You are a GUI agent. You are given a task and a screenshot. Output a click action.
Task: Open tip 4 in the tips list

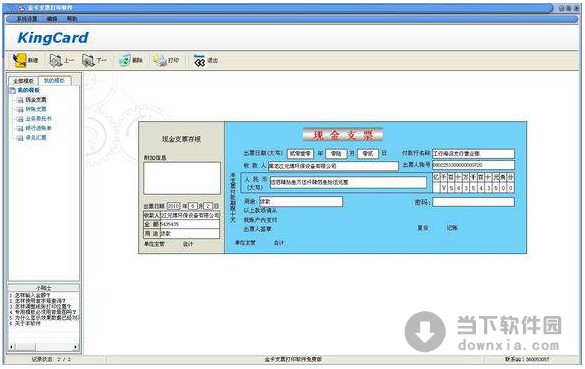43,312
